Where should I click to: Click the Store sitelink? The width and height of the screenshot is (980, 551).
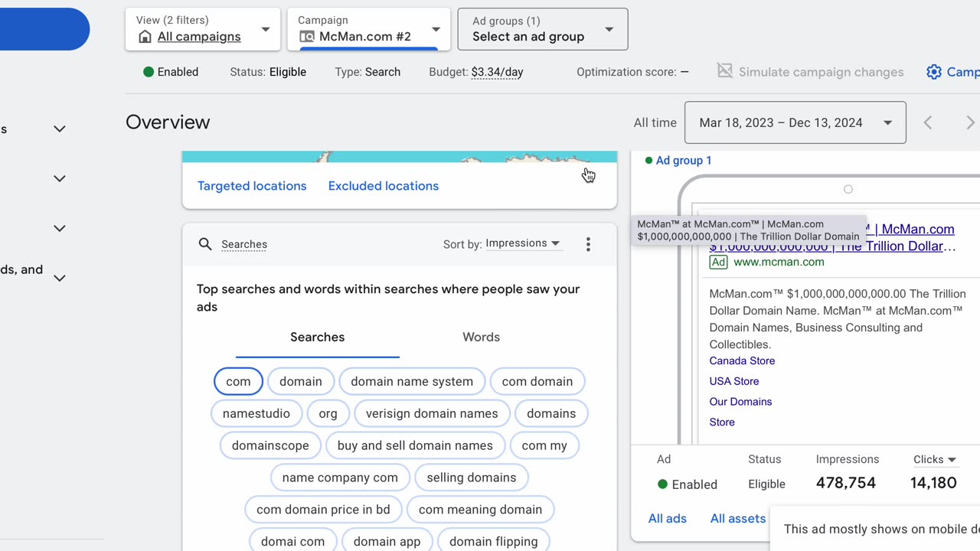pyautogui.click(x=722, y=422)
